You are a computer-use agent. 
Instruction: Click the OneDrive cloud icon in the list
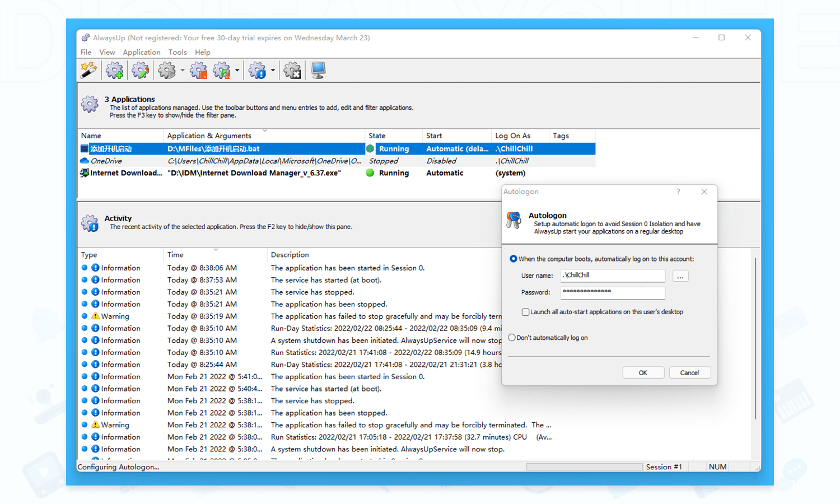click(85, 161)
